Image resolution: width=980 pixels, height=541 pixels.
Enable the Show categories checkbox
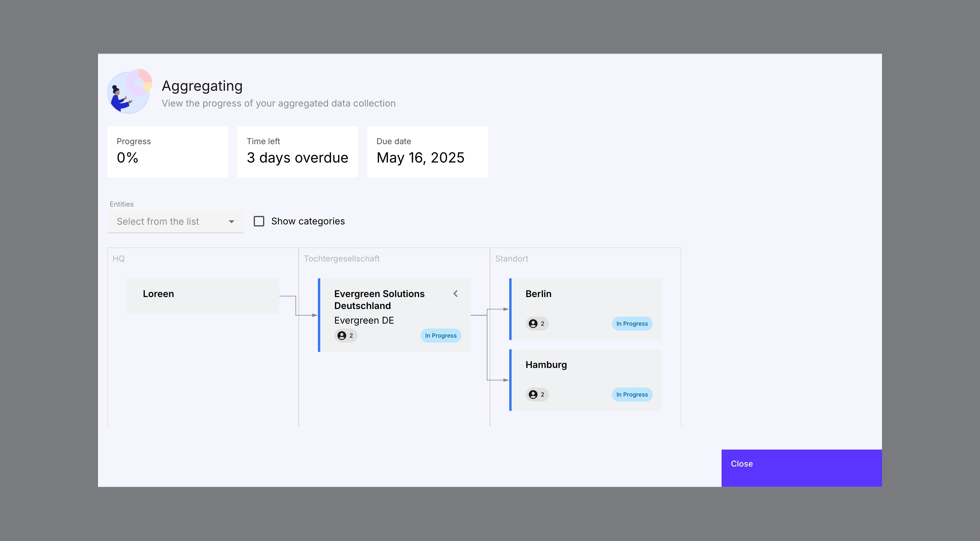coord(259,221)
